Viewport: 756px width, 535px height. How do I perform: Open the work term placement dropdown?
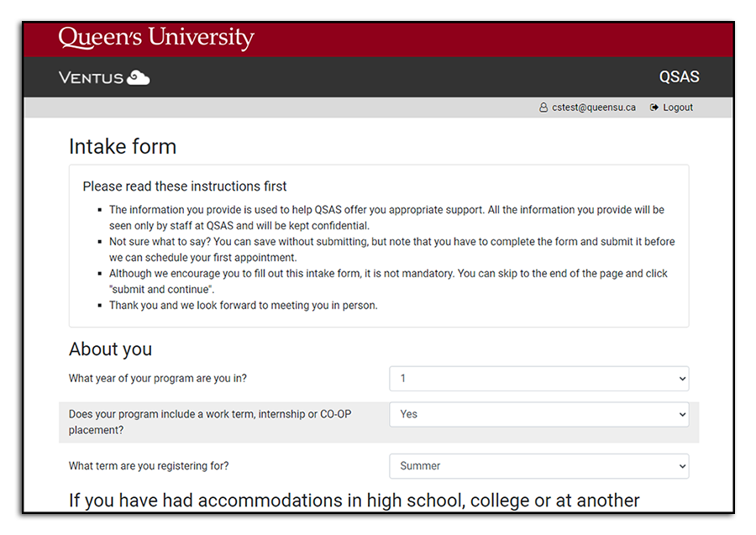coord(538,414)
